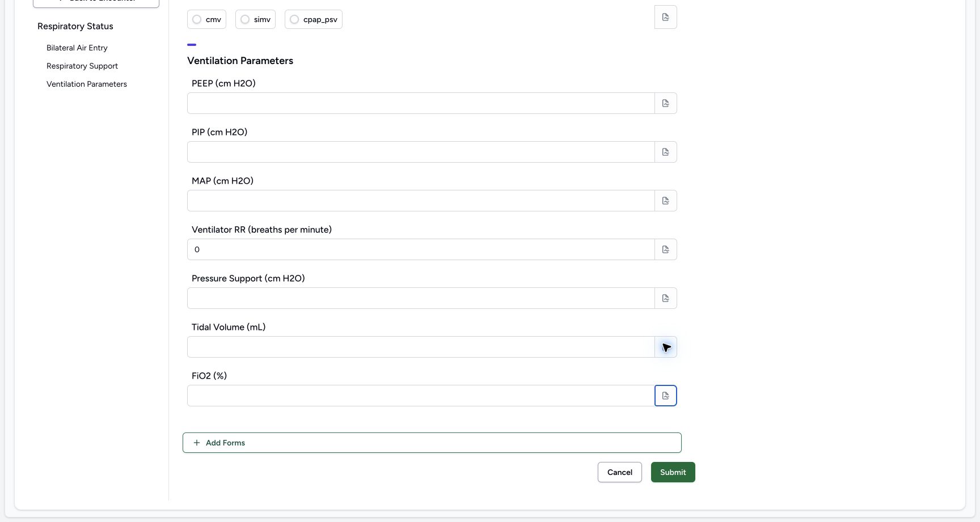Click the note icon beside Pressure Support field
Viewport: 980px width, 522px height.
666,298
